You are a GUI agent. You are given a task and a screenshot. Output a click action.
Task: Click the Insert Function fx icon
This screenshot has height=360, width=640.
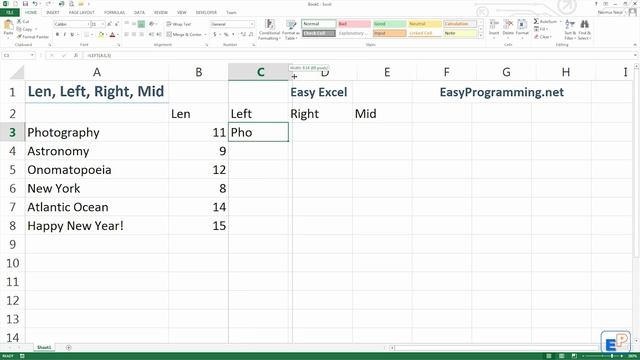click(76, 55)
